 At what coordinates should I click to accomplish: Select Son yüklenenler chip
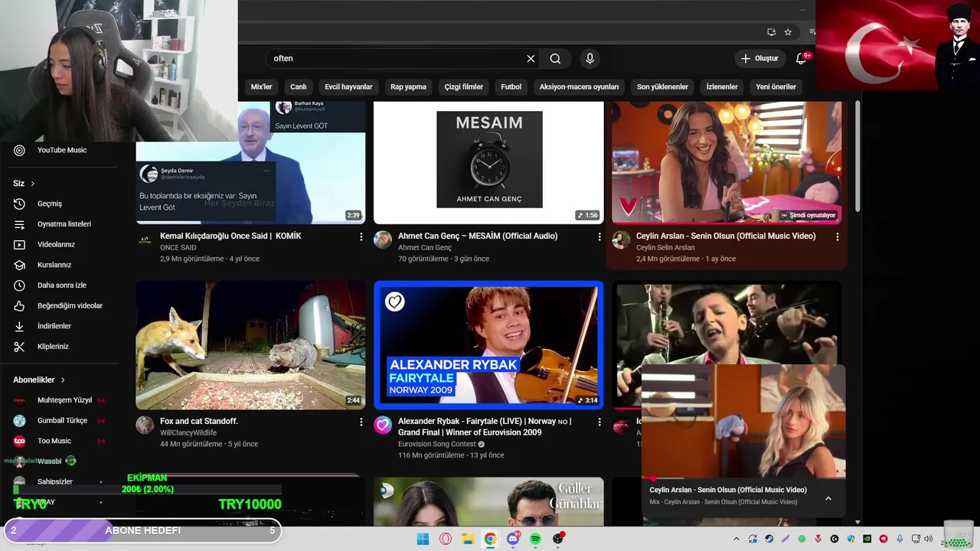pos(662,86)
